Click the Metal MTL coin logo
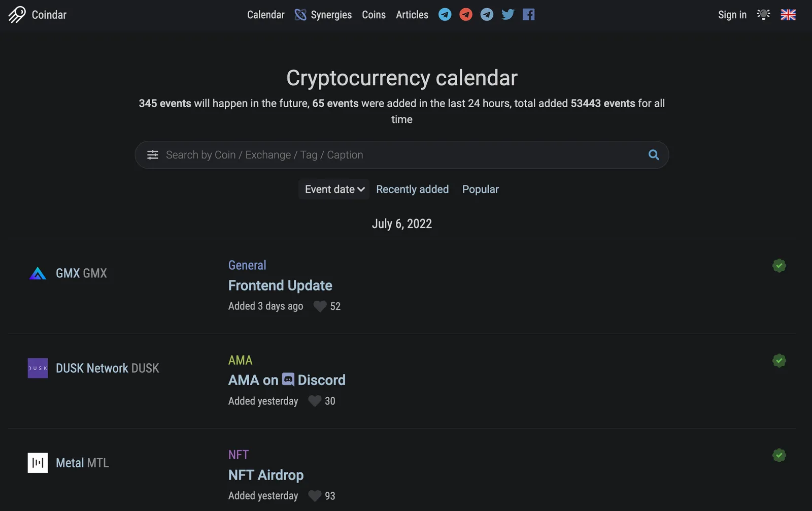The width and height of the screenshot is (812, 511). coord(38,463)
